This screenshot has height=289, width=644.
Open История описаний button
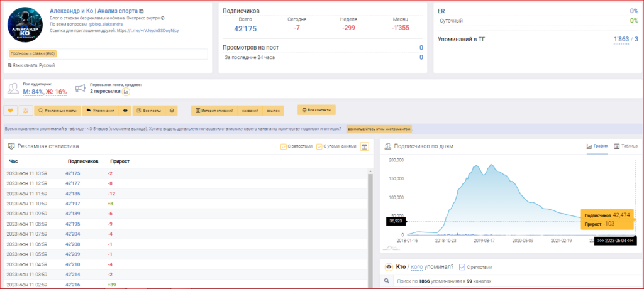pyautogui.click(x=214, y=111)
